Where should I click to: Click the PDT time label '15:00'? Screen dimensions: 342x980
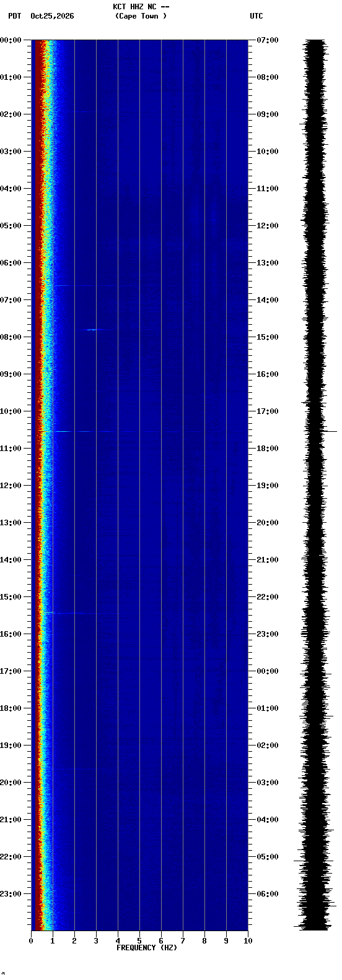click(11, 597)
